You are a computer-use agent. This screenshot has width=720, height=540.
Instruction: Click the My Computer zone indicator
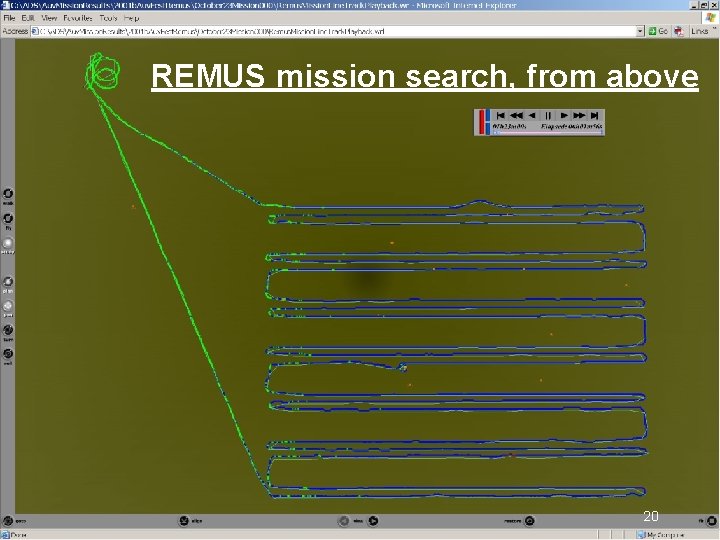[x=660, y=535]
